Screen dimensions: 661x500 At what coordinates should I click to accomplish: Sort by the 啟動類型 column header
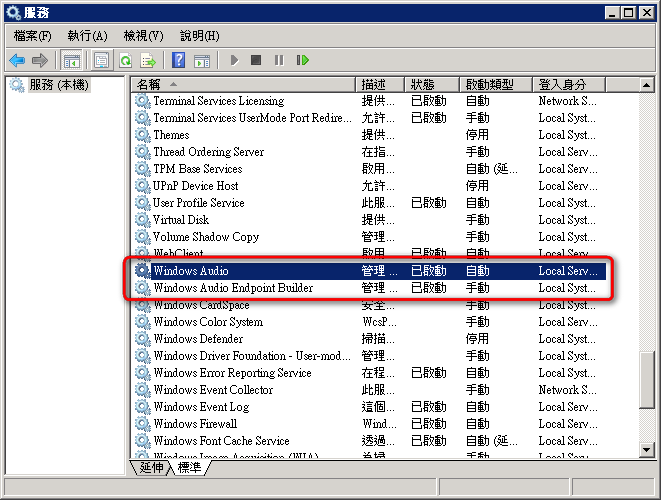(496, 85)
